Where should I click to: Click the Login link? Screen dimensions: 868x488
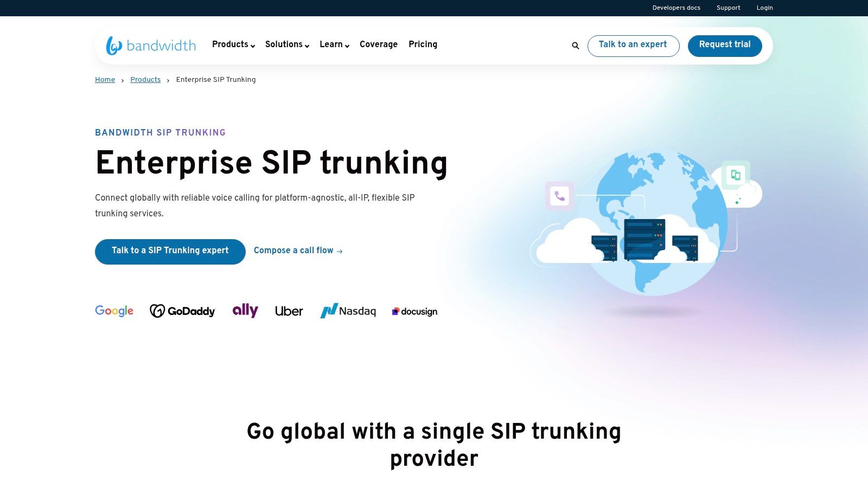pyautogui.click(x=764, y=8)
